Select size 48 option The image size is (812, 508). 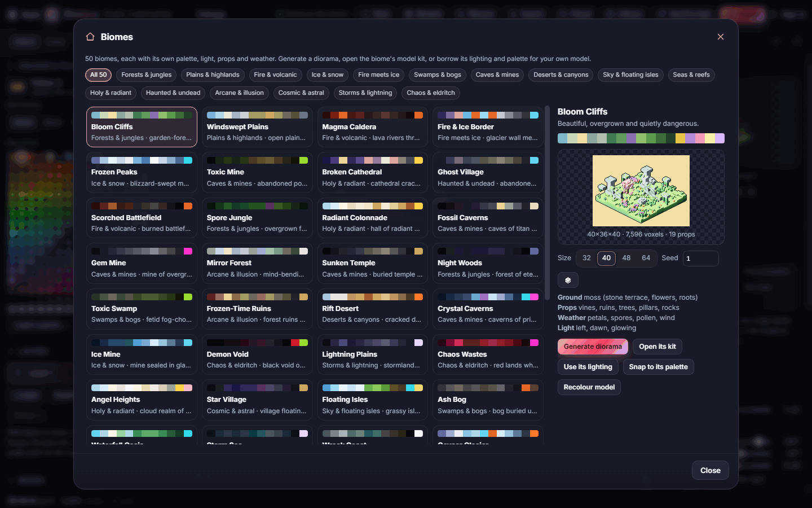click(626, 258)
